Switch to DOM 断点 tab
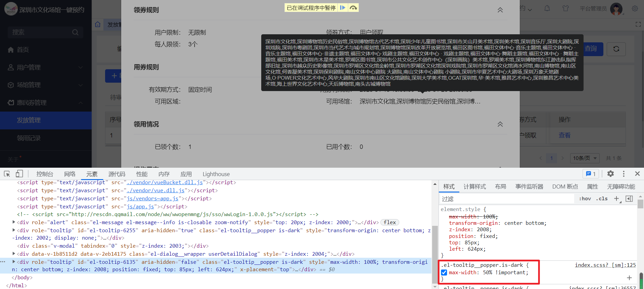This screenshot has width=644, height=289. (565, 187)
